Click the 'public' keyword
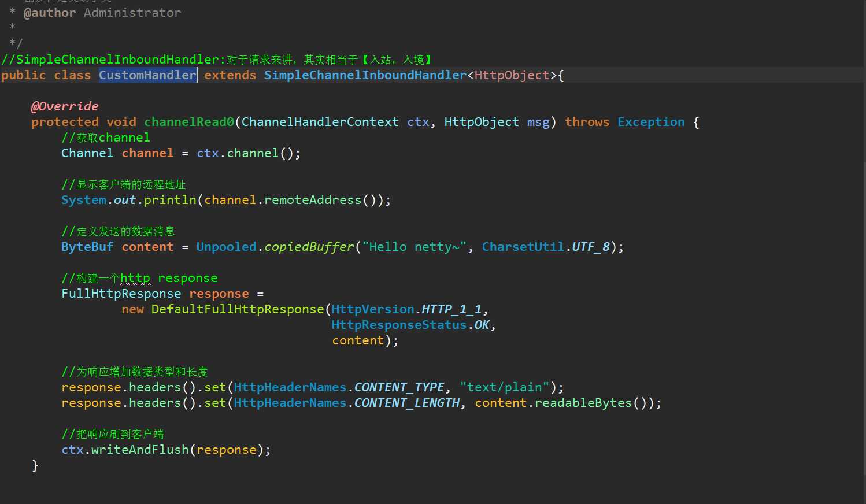Screen dimensions: 866x504 coord(24,75)
